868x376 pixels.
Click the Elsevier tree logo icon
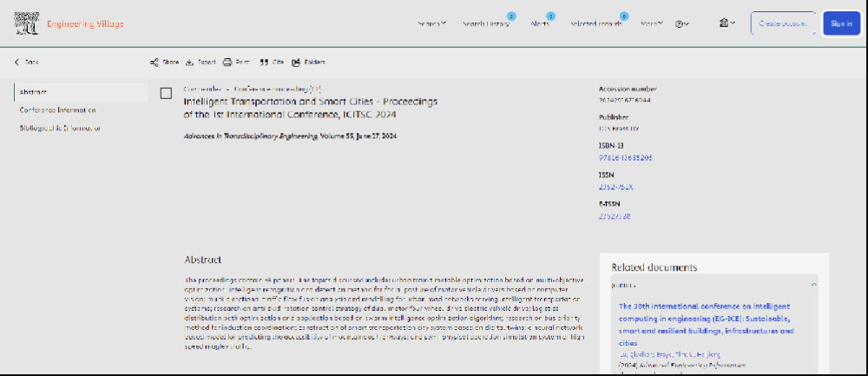point(27,23)
